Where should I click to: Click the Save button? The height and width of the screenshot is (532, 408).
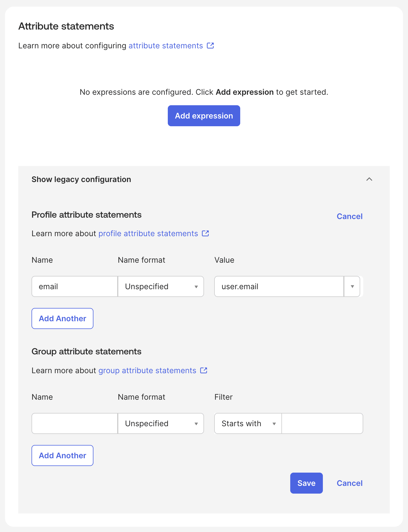coord(306,483)
